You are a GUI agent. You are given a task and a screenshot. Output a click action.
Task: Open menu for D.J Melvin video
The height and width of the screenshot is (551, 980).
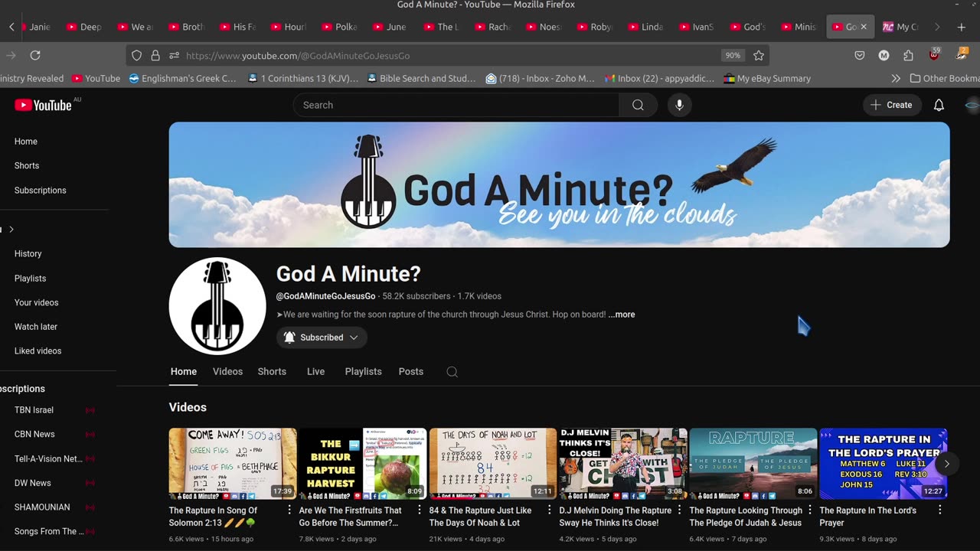pyautogui.click(x=680, y=510)
